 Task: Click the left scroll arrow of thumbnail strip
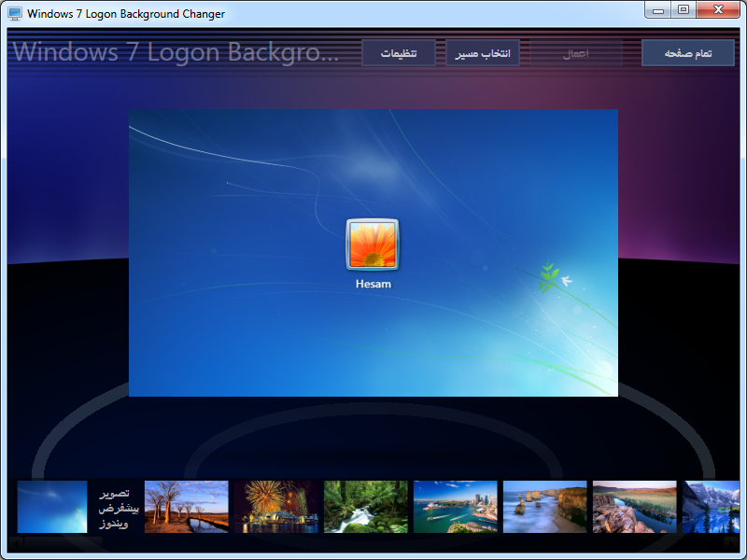pos(15,542)
